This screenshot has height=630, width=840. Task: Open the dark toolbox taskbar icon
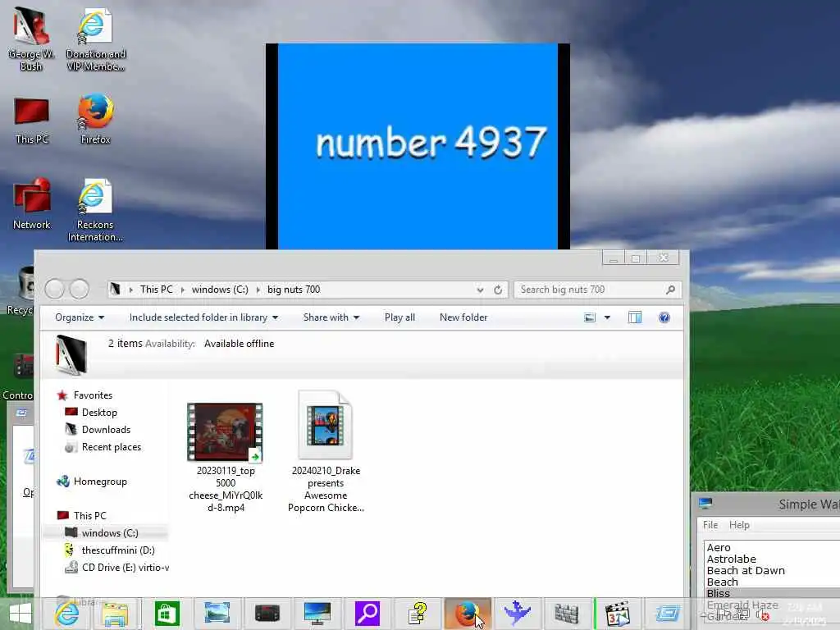pos(267,614)
